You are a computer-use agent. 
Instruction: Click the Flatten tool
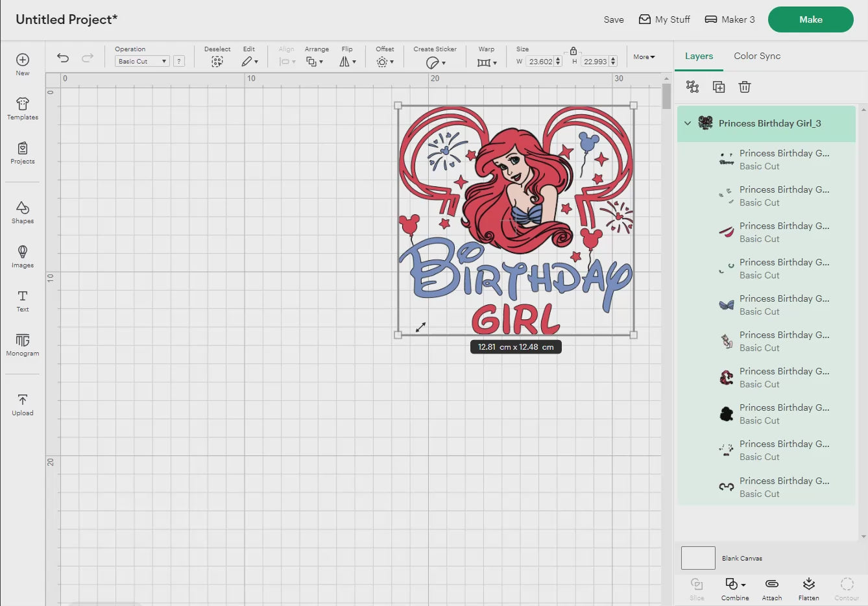coord(809,589)
